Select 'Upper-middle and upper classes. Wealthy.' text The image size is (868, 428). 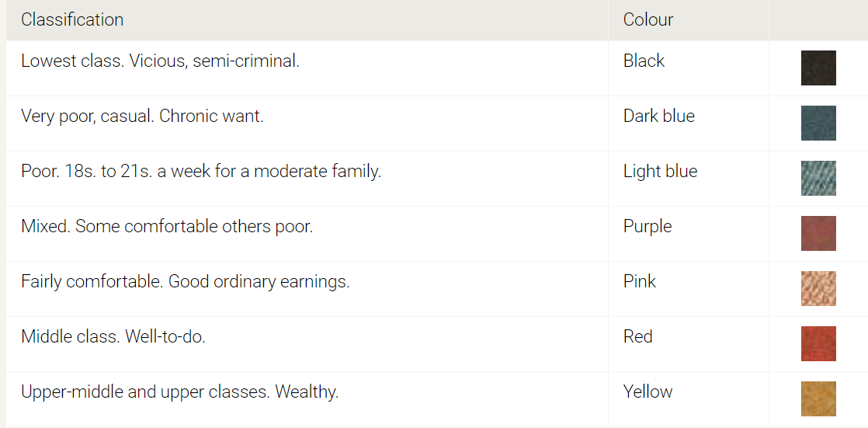pos(180,391)
